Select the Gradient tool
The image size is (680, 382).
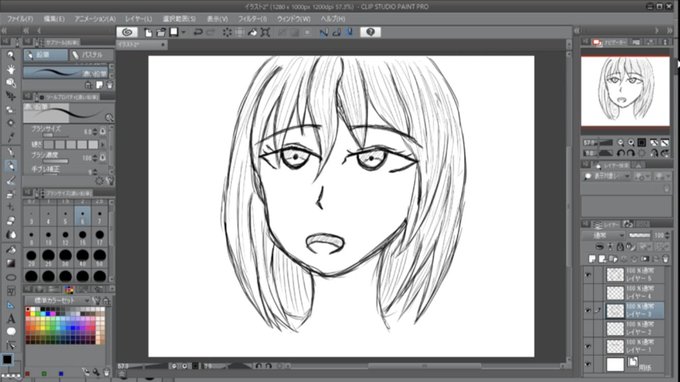[11, 263]
